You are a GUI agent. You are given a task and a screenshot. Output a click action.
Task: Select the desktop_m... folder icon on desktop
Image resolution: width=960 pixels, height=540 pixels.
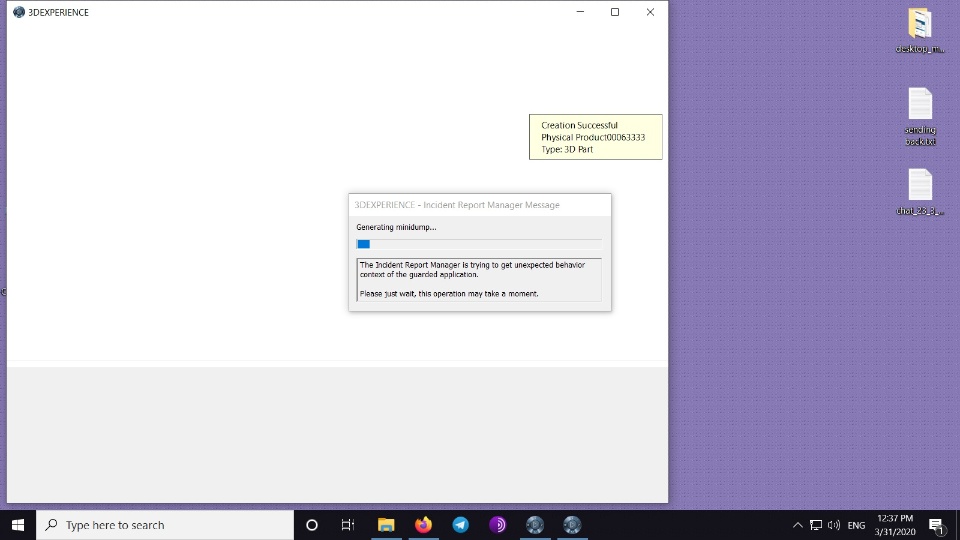(920, 31)
